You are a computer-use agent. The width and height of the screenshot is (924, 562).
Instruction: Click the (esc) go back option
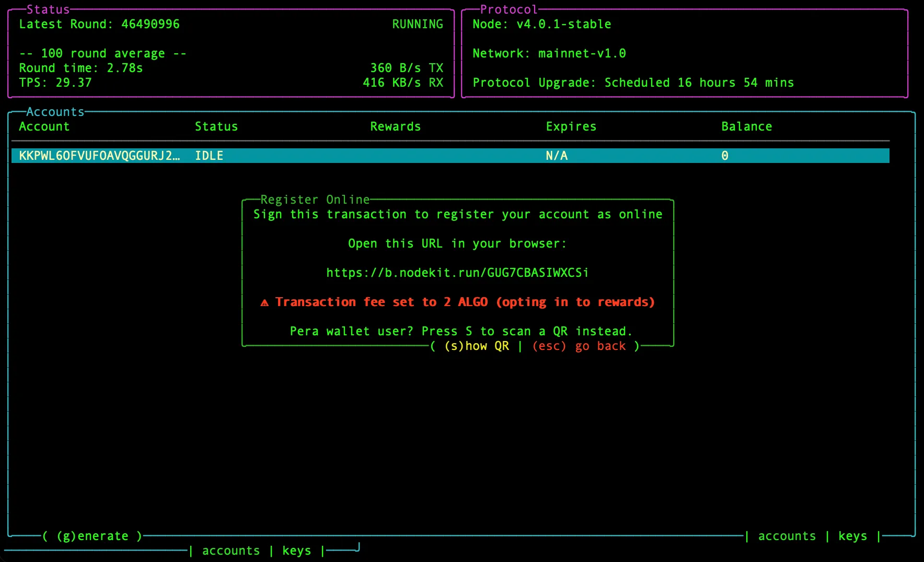pyautogui.click(x=578, y=346)
